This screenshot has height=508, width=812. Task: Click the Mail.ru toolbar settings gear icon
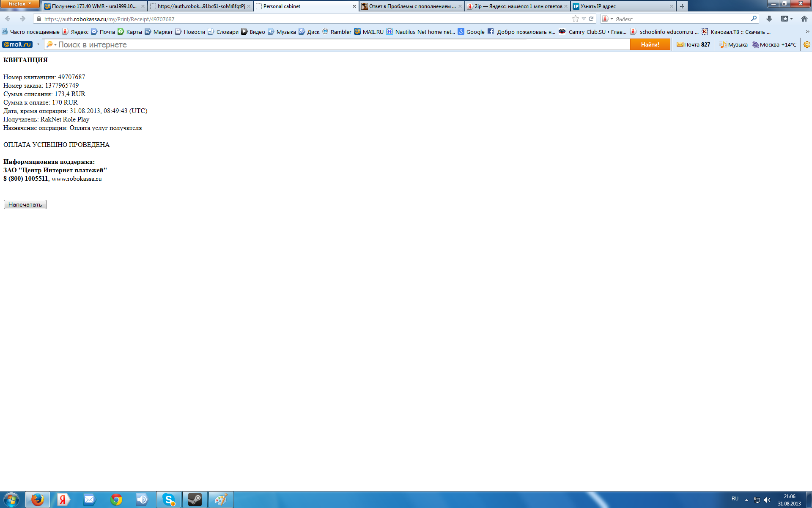[x=807, y=44]
